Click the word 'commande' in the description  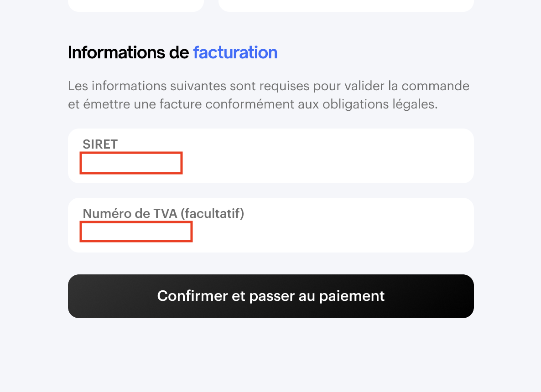tap(435, 86)
